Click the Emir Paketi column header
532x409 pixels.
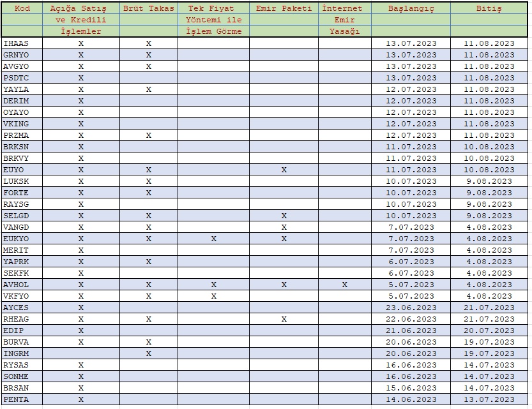click(x=284, y=9)
